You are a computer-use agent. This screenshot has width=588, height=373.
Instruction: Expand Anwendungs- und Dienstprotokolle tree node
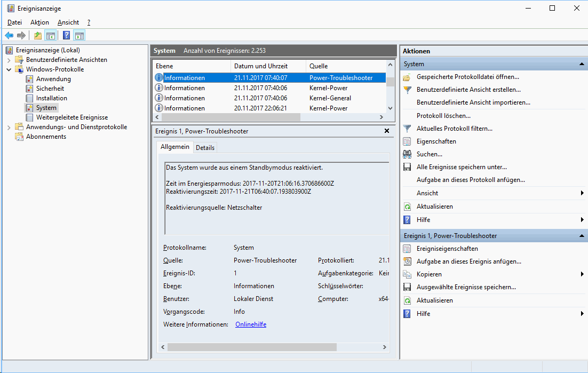tap(9, 128)
